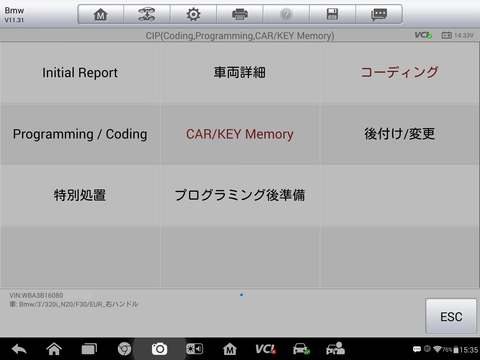
Task: Open 特別処置 special measures
Action: coord(80,195)
